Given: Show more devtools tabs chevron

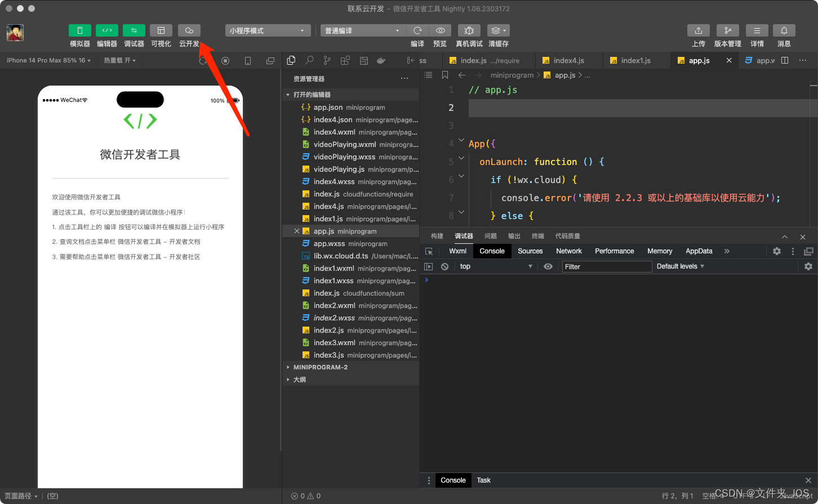Looking at the screenshot, I should tap(727, 251).
